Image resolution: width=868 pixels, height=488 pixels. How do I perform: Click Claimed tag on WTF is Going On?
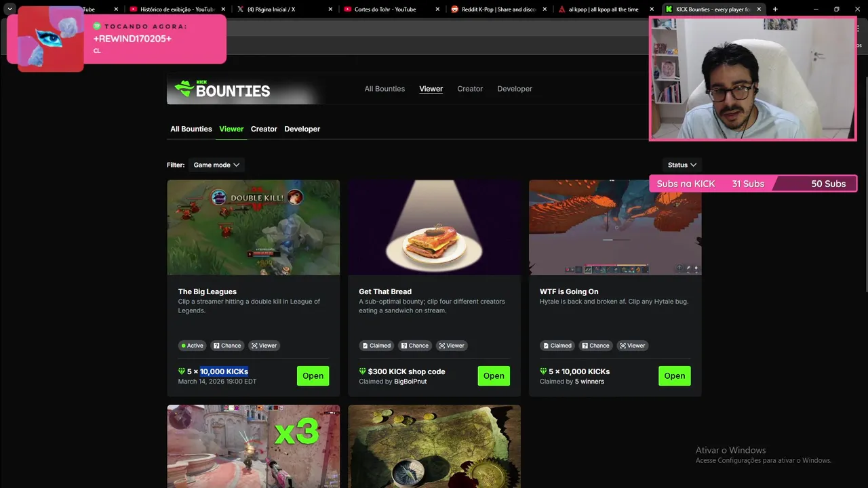click(x=557, y=346)
